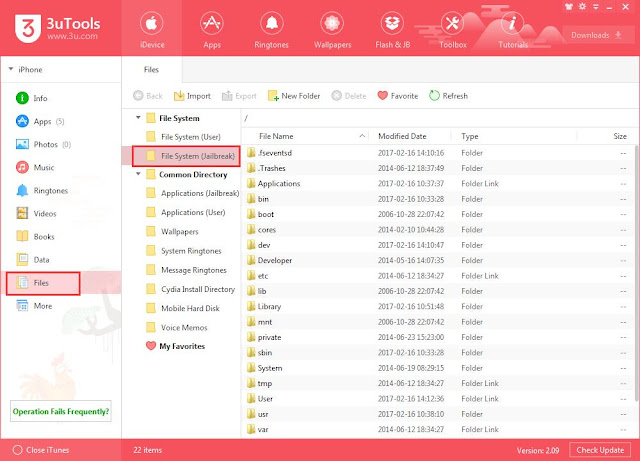Open Flash & JB section
The width and height of the screenshot is (640, 461).
coord(392,30)
